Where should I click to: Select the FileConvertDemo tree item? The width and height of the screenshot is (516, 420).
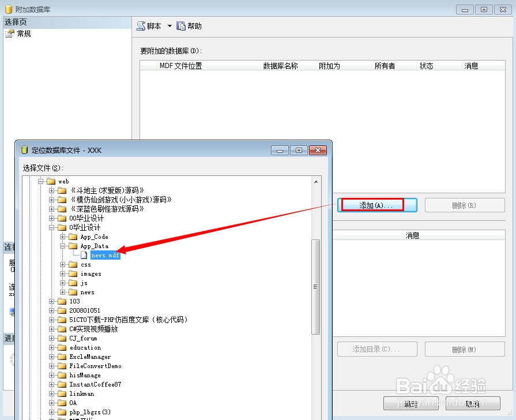pyautogui.click(x=95, y=366)
